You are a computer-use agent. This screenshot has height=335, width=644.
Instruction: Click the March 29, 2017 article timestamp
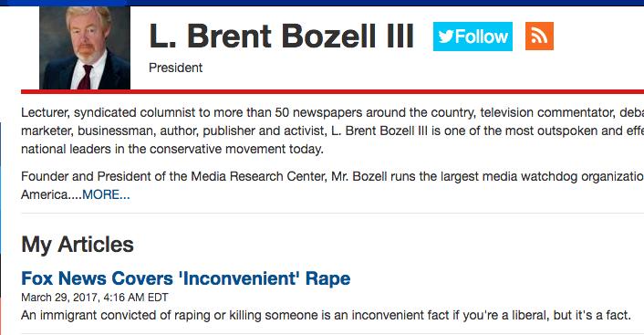tap(95, 298)
